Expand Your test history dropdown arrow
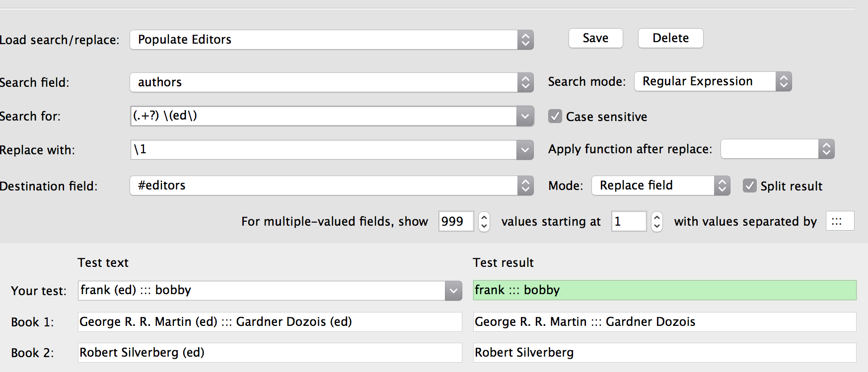The width and height of the screenshot is (868, 372). tap(453, 291)
